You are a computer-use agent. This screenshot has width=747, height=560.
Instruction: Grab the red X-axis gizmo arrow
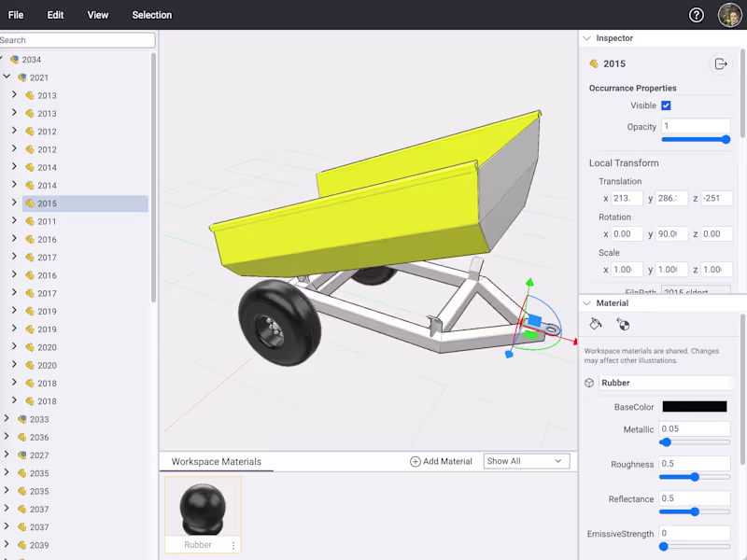pyautogui.click(x=575, y=342)
